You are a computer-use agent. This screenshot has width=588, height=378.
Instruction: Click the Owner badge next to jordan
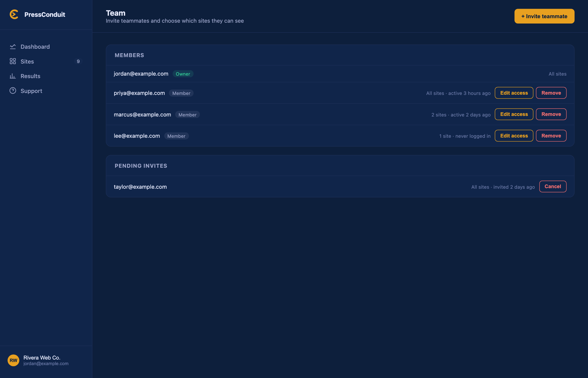[183, 74]
